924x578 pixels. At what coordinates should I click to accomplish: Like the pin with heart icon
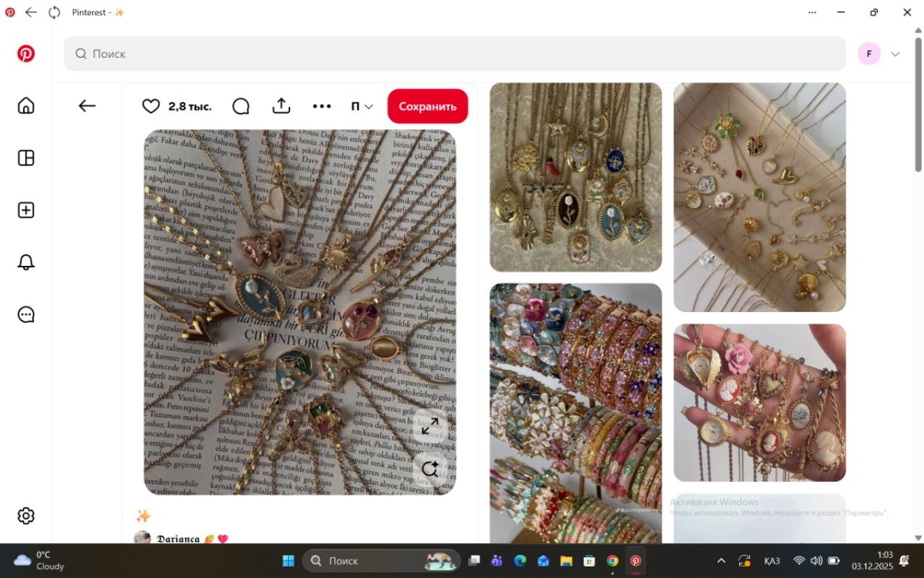(151, 106)
